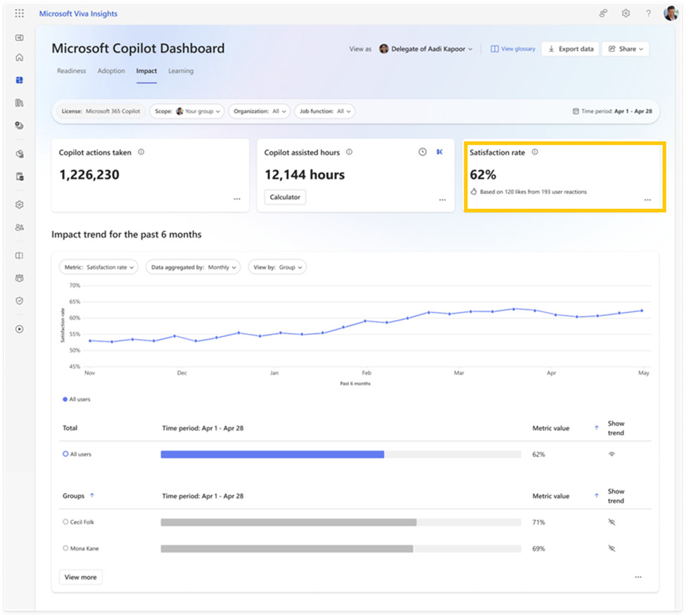Toggle show trend for Mona Kane
Screen dimensions: 686x616
click(611, 548)
